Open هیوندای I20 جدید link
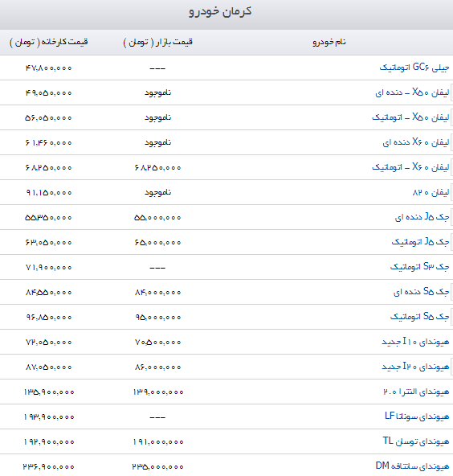 pyautogui.click(x=415, y=367)
